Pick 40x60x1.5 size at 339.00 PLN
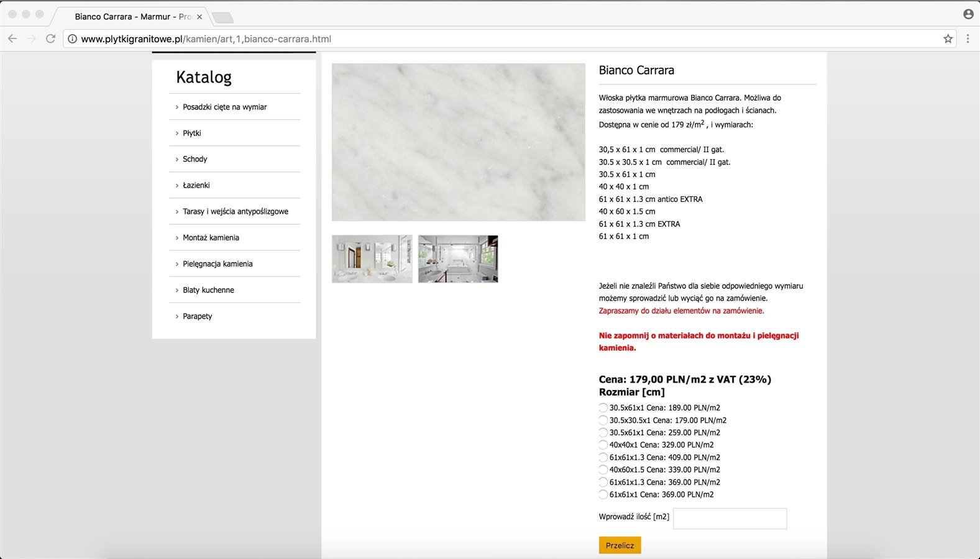The image size is (980, 559). (x=603, y=470)
